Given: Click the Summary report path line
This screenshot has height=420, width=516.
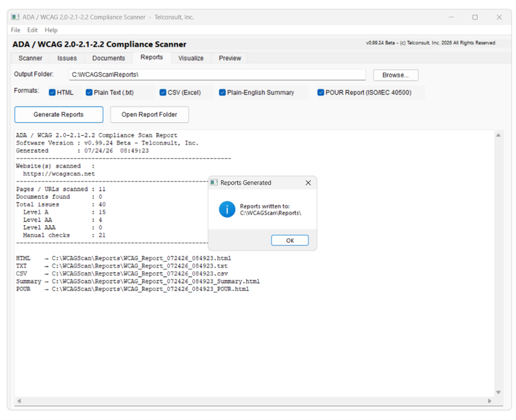Looking at the screenshot, I should 138,281.
